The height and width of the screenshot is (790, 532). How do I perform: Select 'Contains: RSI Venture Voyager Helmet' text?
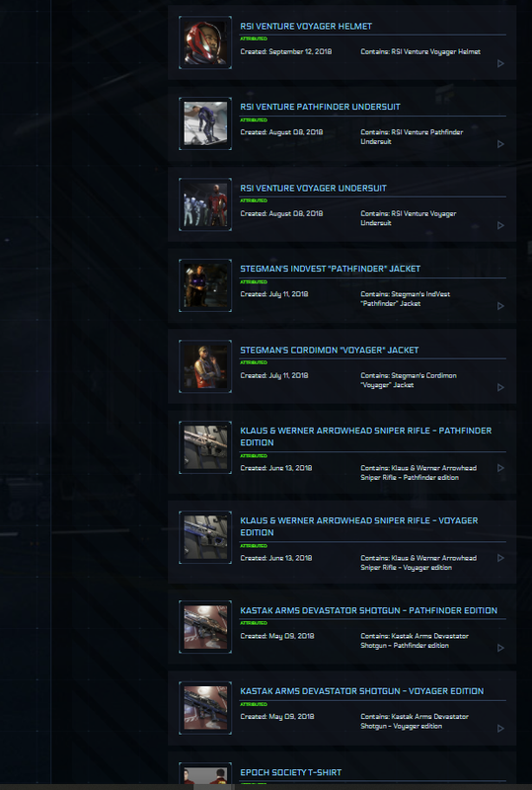point(420,52)
